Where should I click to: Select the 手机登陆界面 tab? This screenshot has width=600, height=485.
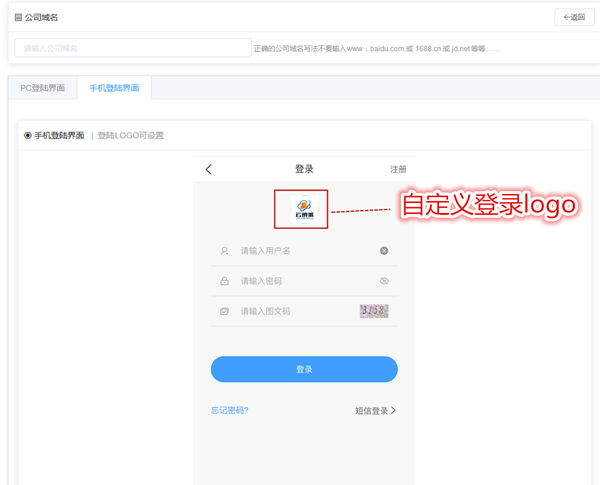pos(114,88)
